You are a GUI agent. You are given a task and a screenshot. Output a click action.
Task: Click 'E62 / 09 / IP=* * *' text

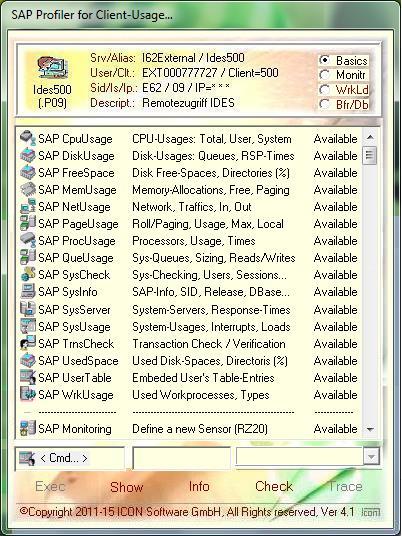click(186, 88)
